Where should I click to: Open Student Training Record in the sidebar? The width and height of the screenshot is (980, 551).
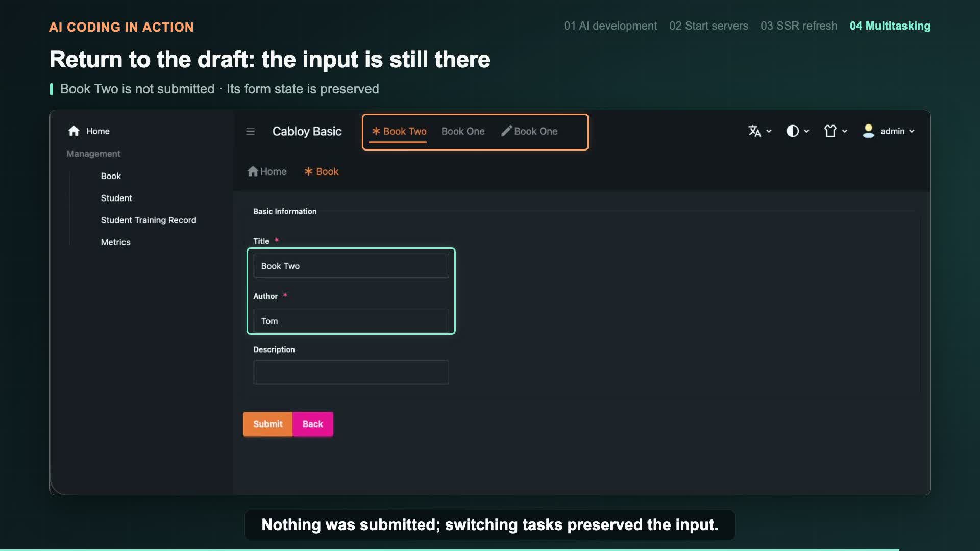(x=149, y=220)
